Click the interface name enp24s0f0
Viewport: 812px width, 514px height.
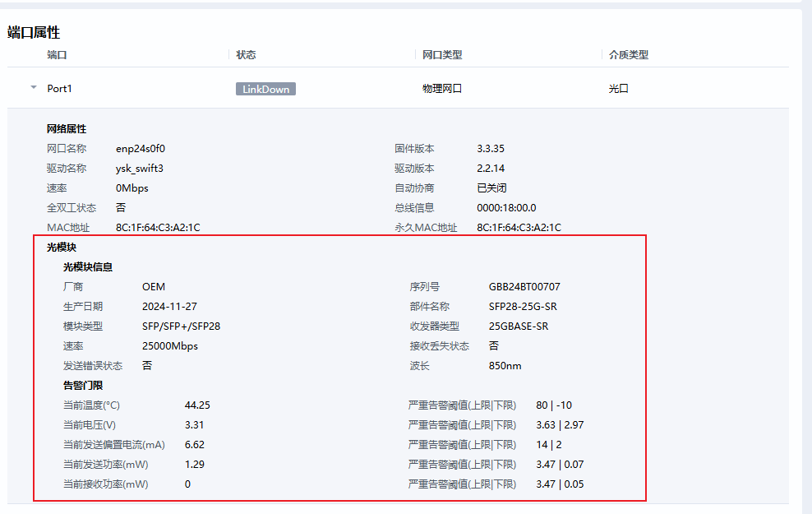(146, 149)
